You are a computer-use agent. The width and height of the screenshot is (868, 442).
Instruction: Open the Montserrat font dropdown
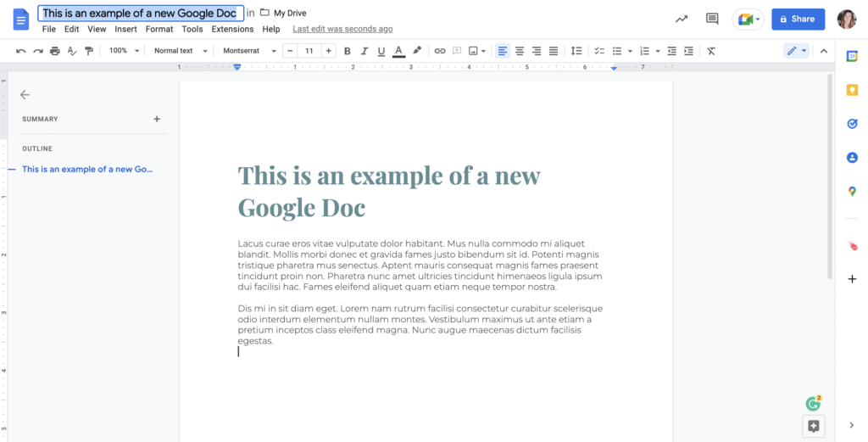click(x=249, y=51)
